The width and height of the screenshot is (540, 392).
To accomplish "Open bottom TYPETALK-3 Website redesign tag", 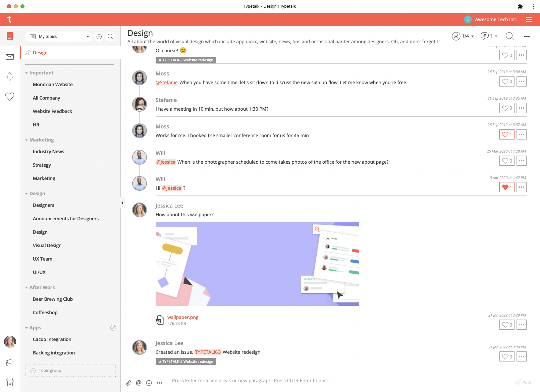I will point(186,361).
